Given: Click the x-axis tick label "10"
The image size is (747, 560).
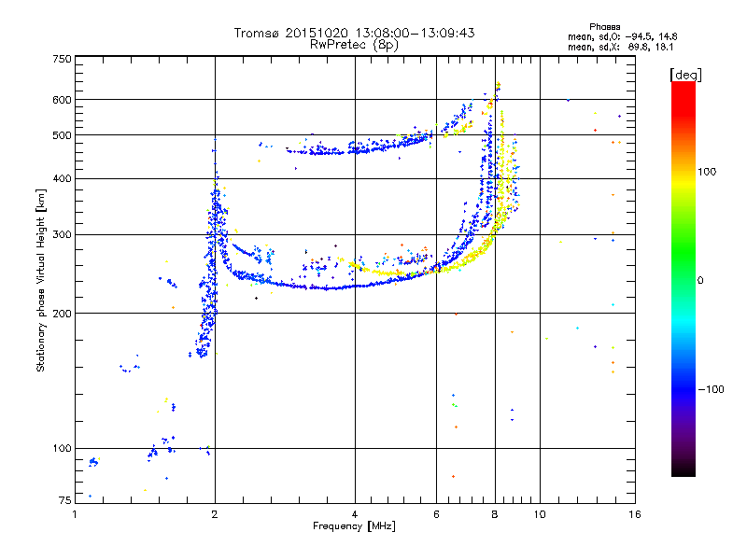Looking at the screenshot, I should coord(540,514).
